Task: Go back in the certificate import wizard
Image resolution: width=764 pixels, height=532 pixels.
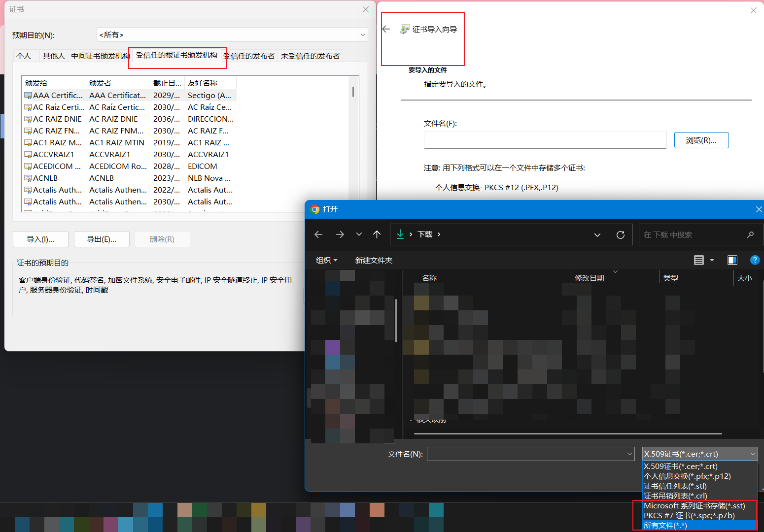Action: pyautogui.click(x=386, y=29)
